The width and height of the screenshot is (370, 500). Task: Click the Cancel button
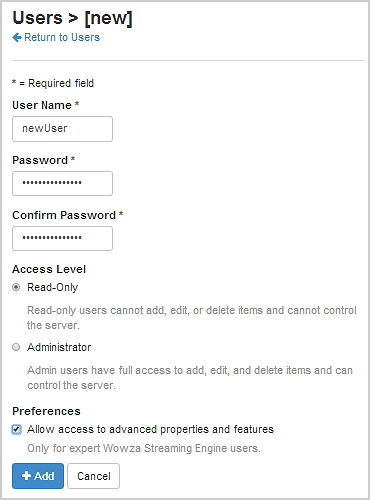coord(93,476)
